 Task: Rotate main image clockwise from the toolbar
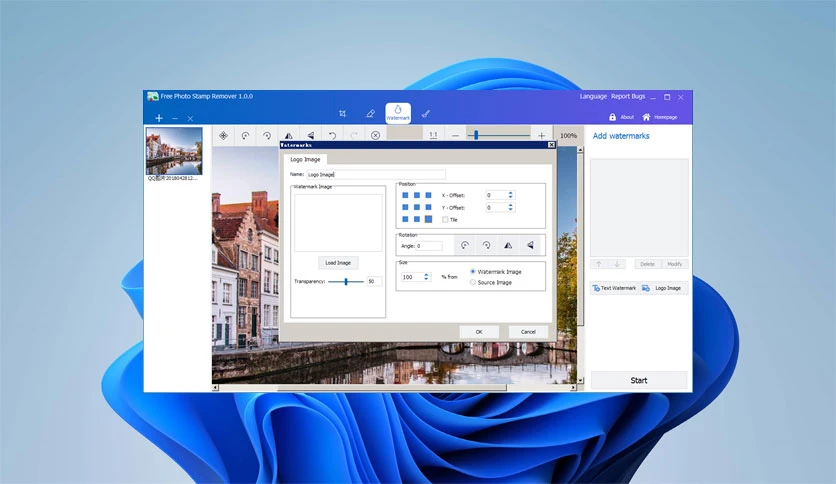pyautogui.click(x=267, y=135)
